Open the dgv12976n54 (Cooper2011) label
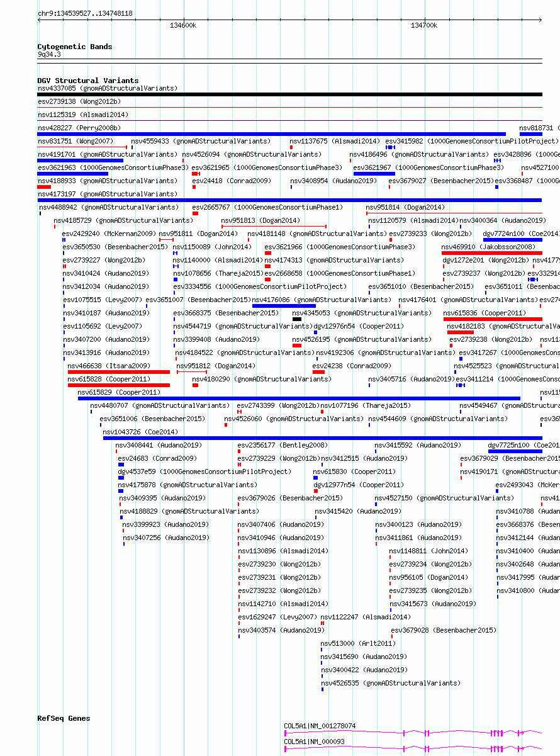 tap(359, 326)
